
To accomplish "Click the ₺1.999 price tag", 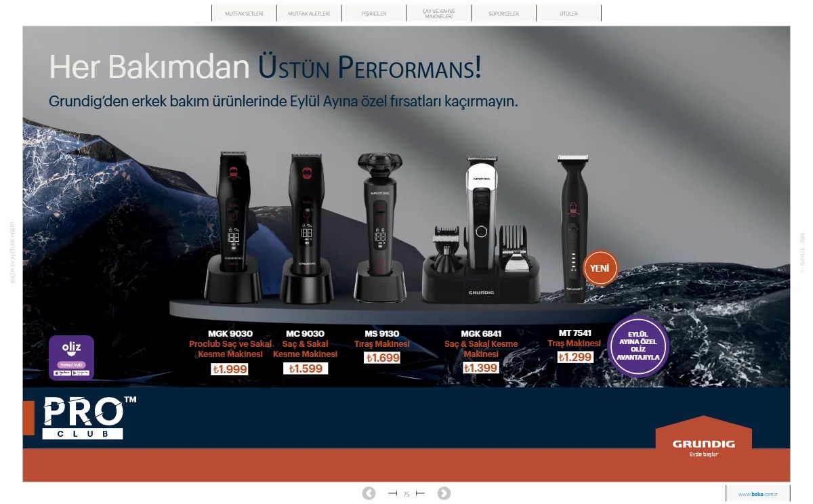I will pyautogui.click(x=230, y=369).
